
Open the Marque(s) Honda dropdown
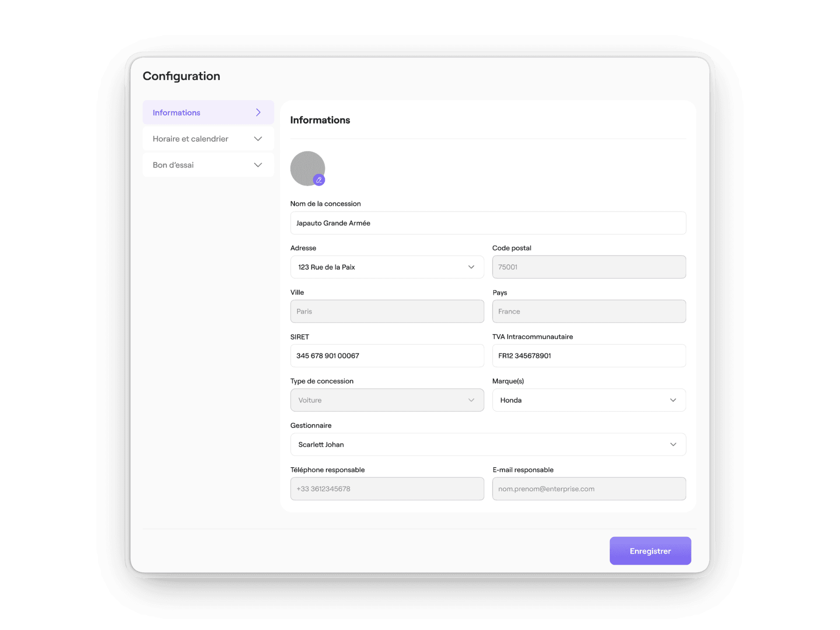588,400
